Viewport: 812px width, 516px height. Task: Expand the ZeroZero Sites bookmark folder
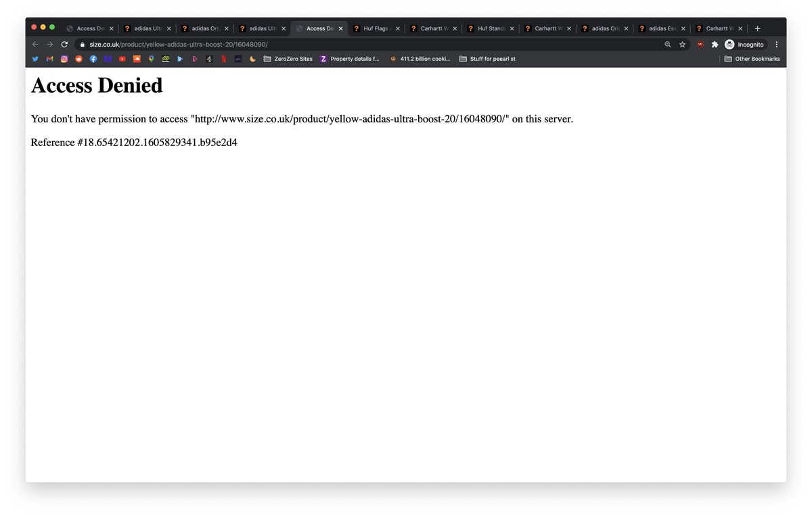[288, 59]
